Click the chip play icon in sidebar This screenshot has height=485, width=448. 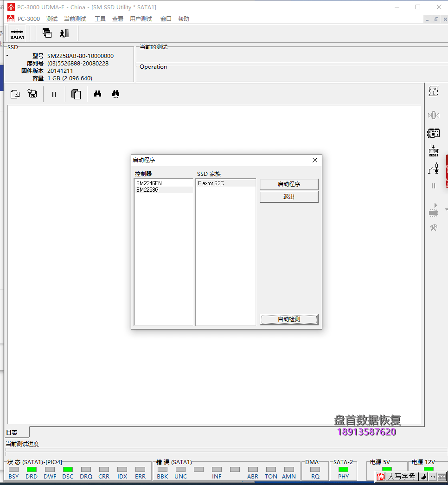click(434, 210)
